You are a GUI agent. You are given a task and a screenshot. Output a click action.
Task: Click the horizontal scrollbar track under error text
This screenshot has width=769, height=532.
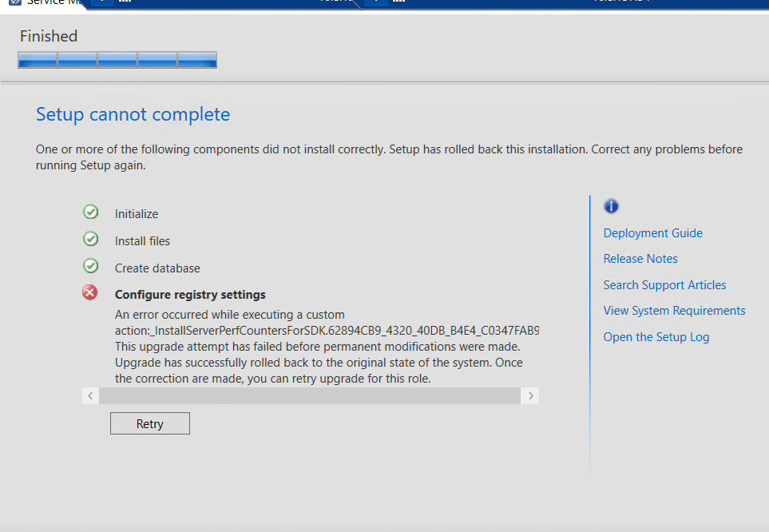(310, 395)
